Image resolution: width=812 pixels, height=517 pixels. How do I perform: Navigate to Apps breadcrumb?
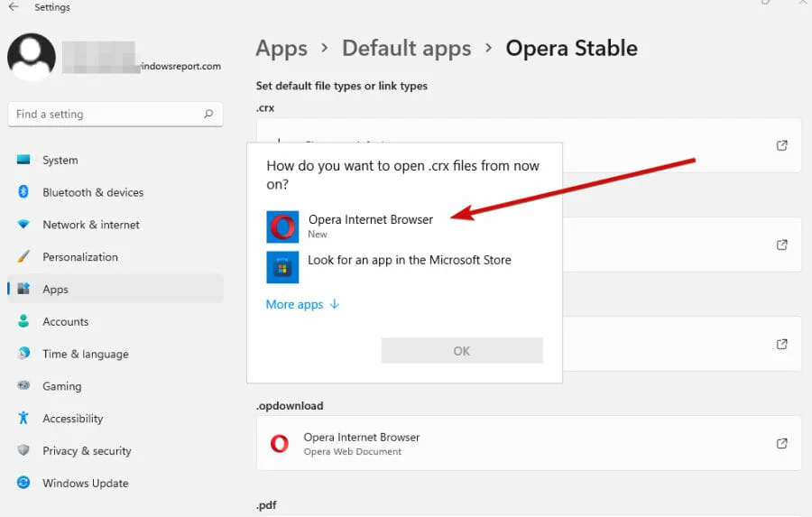[x=281, y=48]
